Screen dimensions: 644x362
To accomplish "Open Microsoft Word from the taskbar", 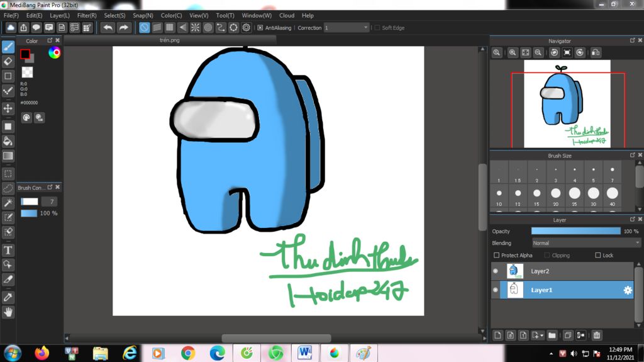I will 305,353.
